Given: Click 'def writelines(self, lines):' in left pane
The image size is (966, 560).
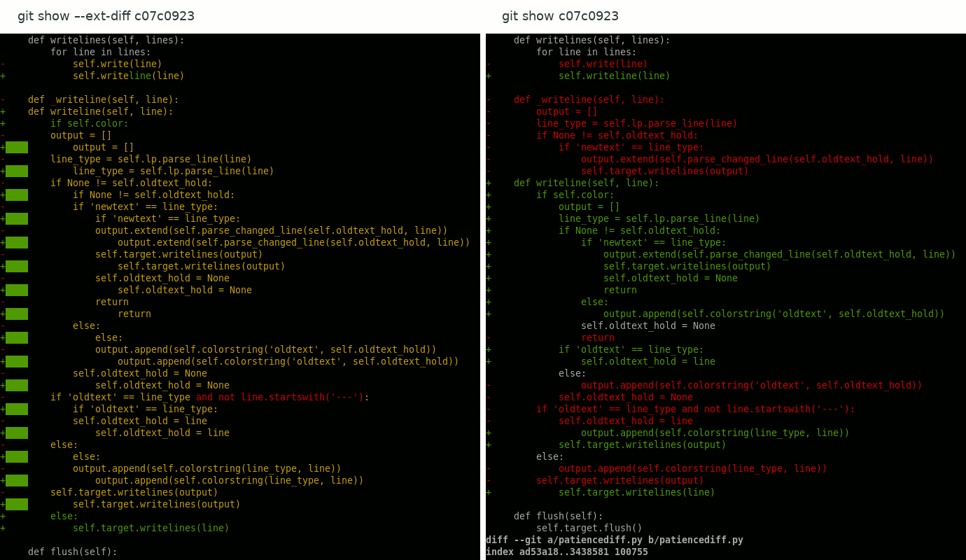Looking at the screenshot, I should (106, 40).
